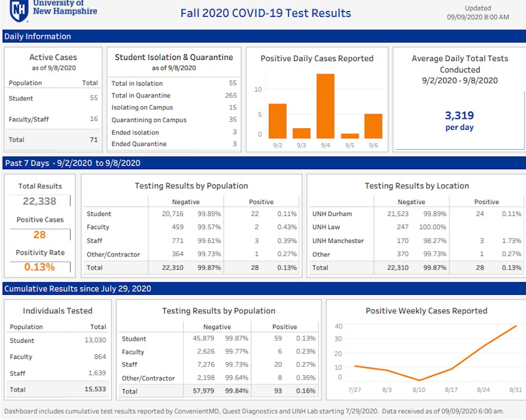Select the tallest 9/4 bar in daily cases

tap(325, 105)
